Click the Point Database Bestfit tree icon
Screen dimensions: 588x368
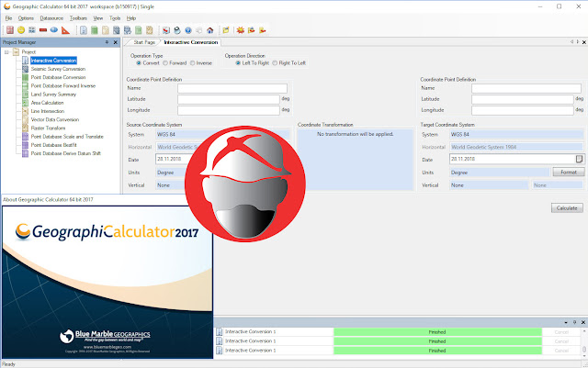(x=25, y=145)
